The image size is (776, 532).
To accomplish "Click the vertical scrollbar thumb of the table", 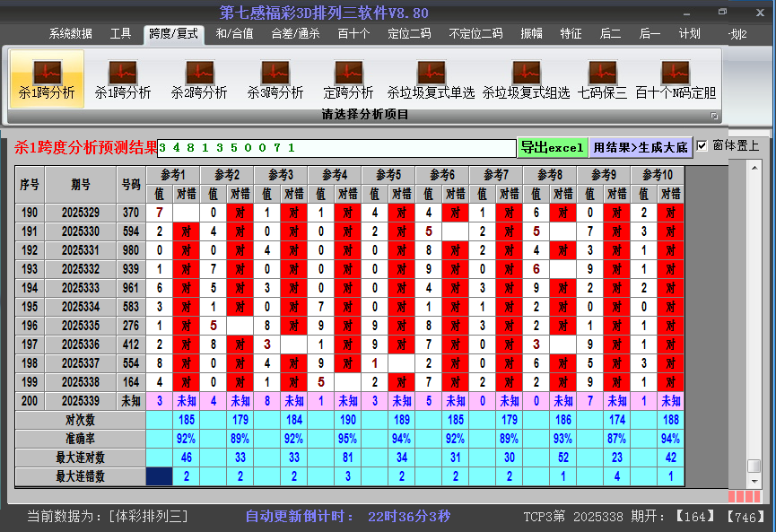I will [754, 466].
